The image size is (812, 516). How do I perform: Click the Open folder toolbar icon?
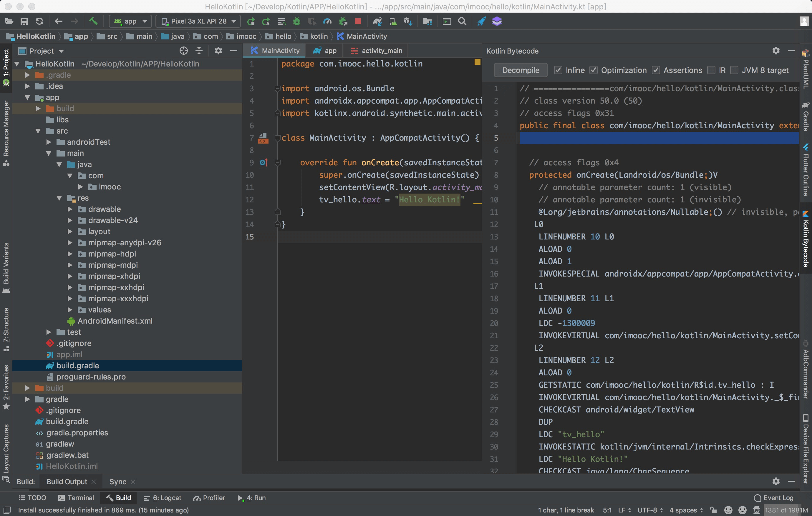[9, 21]
